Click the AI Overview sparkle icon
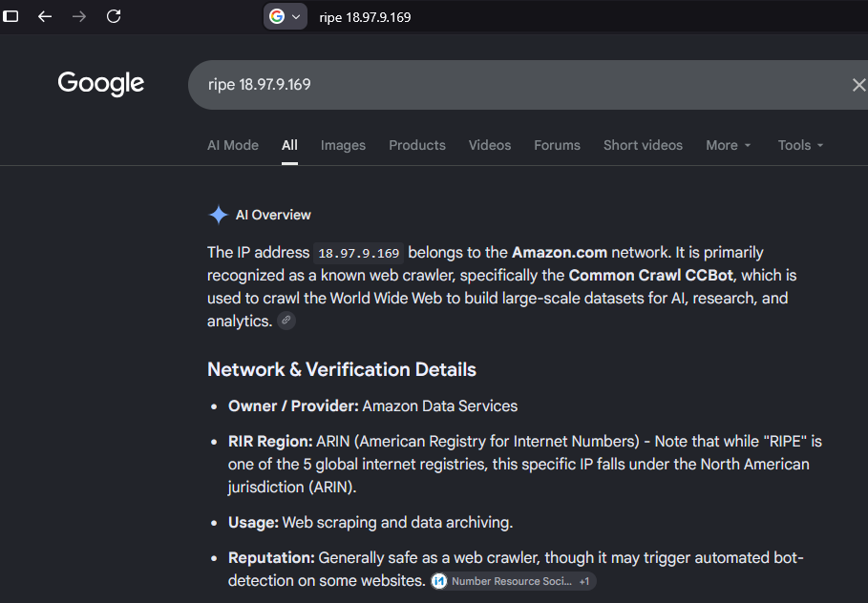868x603 pixels. tap(218, 215)
